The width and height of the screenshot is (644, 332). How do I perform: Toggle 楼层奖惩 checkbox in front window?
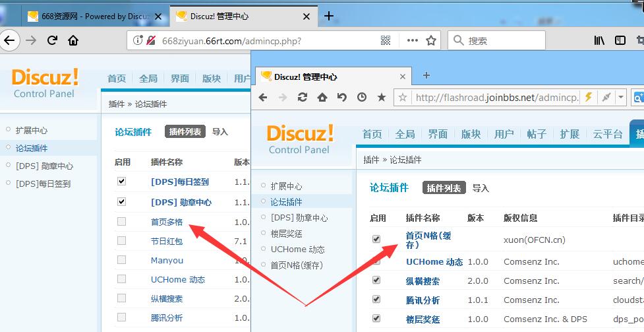tap(376, 318)
